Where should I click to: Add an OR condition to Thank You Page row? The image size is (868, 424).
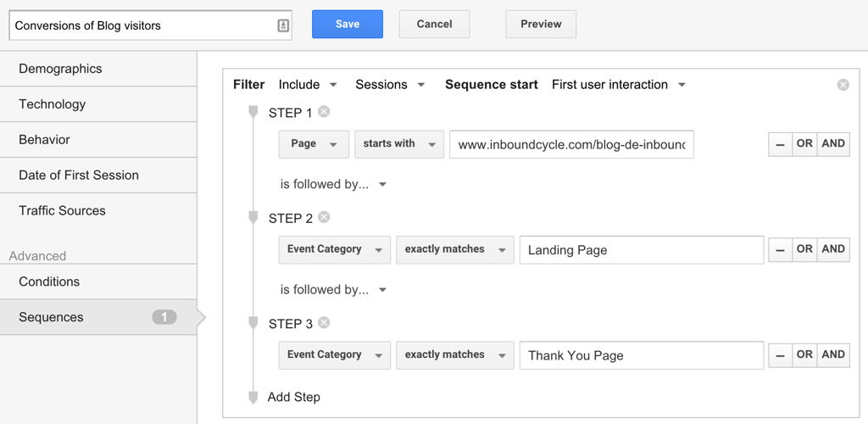[x=804, y=354]
